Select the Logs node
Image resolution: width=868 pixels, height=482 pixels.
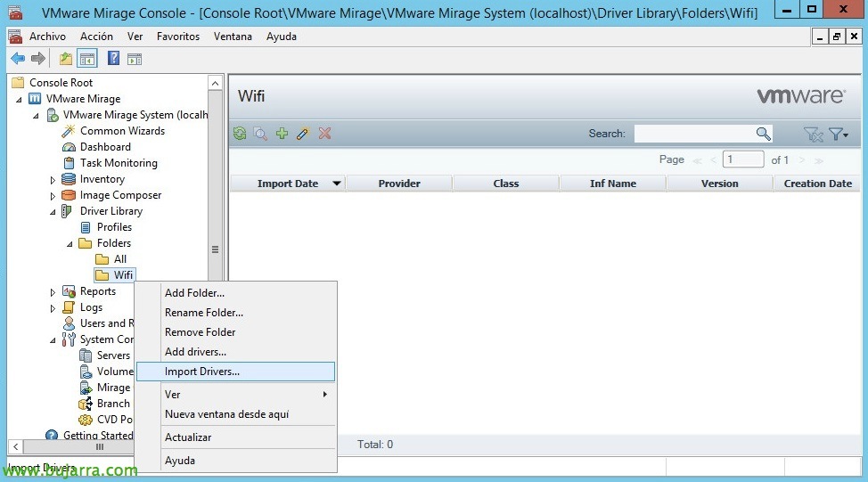pyautogui.click(x=91, y=307)
